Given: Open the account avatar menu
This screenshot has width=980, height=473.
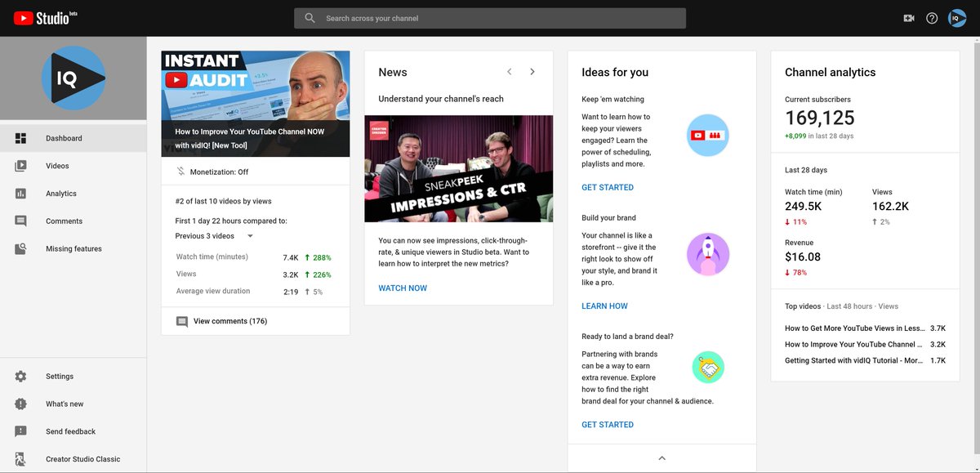Looking at the screenshot, I should click(957, 18).
